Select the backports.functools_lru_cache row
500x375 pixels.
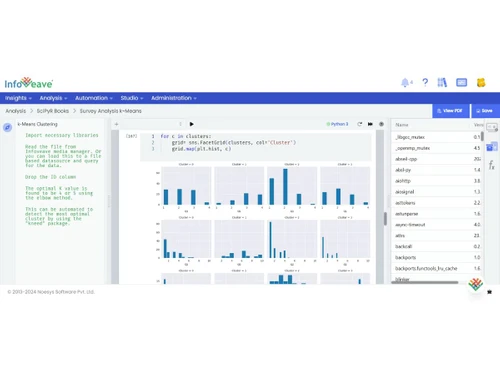click(437, 268)
